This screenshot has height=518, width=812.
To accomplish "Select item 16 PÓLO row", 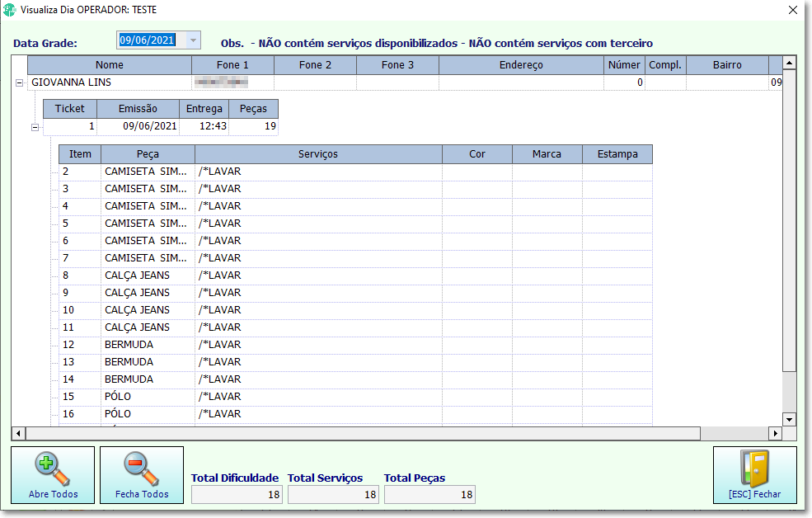I will click(355, 414).
